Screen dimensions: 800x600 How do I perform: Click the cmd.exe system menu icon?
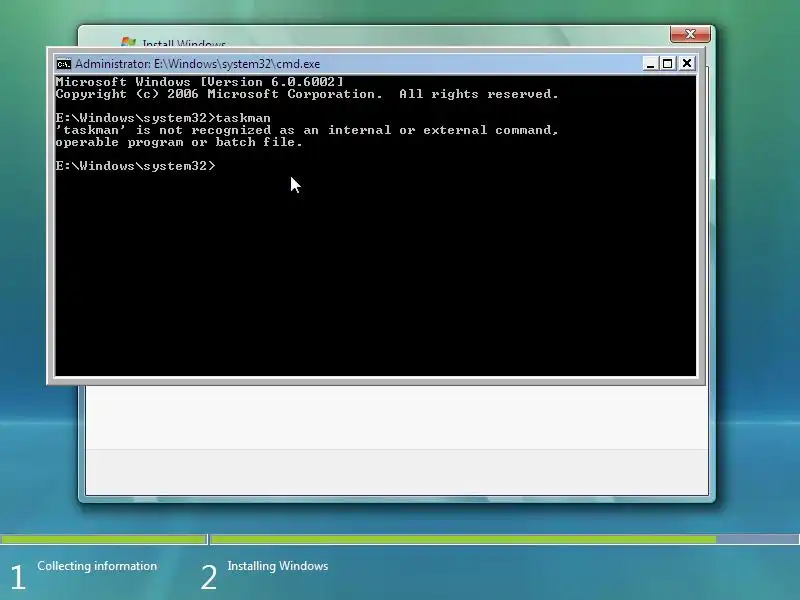coord(64,64)
